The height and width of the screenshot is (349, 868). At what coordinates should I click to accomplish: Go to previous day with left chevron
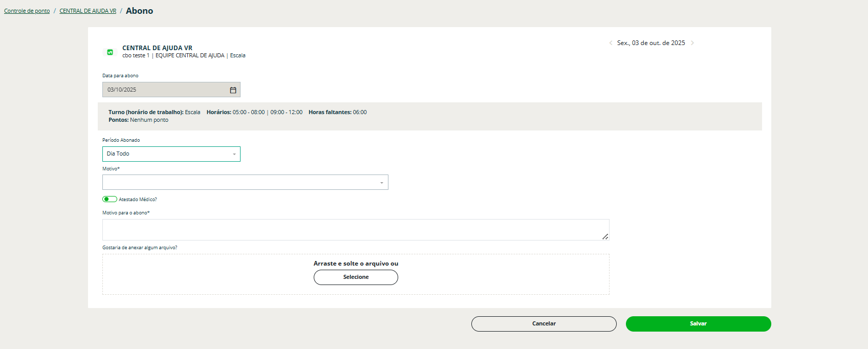point(611,43)
